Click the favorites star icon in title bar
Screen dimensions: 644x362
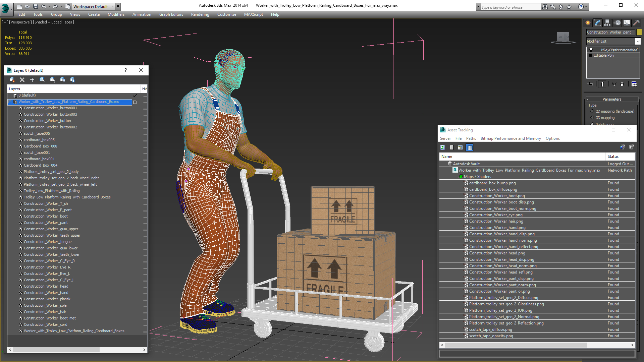click(x=569, y=7)
